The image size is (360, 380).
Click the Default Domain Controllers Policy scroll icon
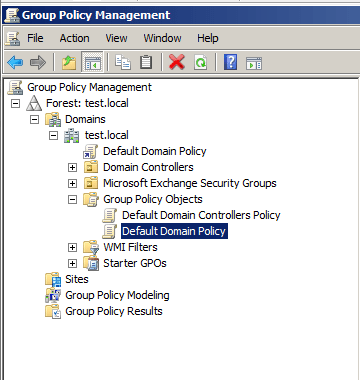109,215
